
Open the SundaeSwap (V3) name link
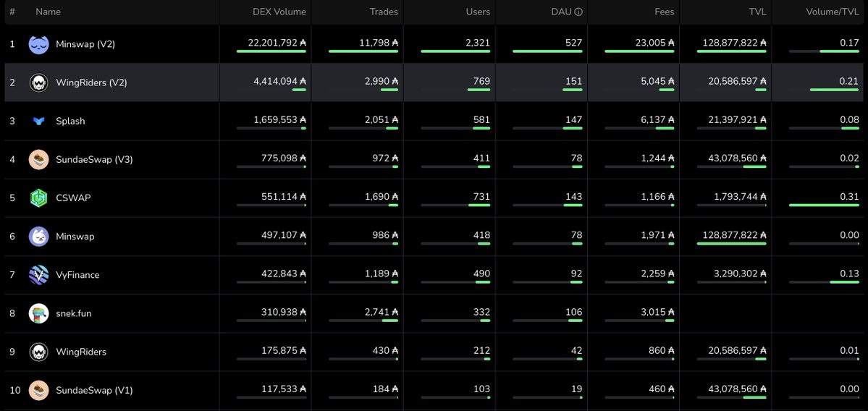(x=94, y=159)
